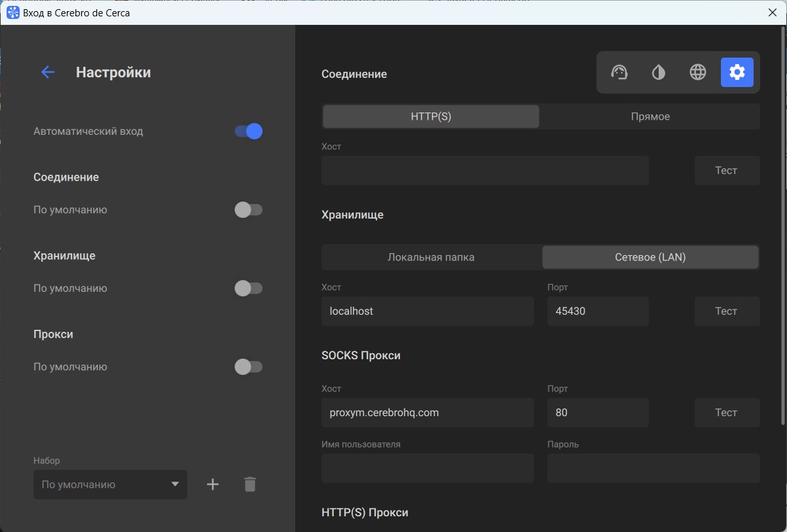Screen dimensions: 787x532
Task: Click the empty Соединение Хост field
Action: point(485,170)
